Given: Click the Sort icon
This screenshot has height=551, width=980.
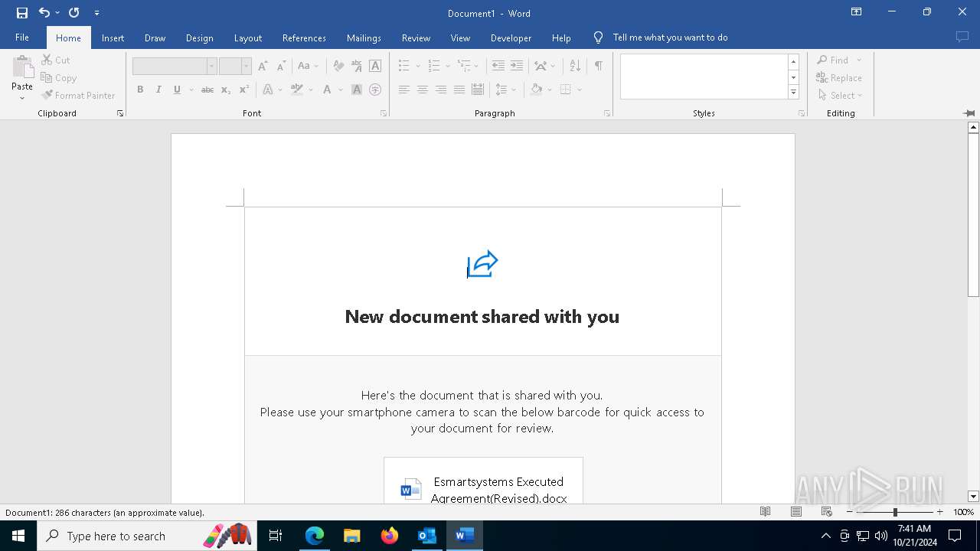Looking at the screenshot, I should [x=575, y=66].
